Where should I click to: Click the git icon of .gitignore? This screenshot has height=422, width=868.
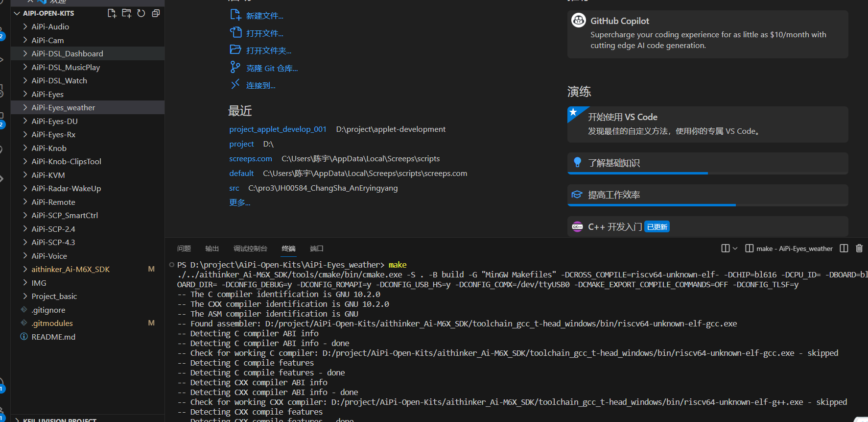(x=24, y=309)
